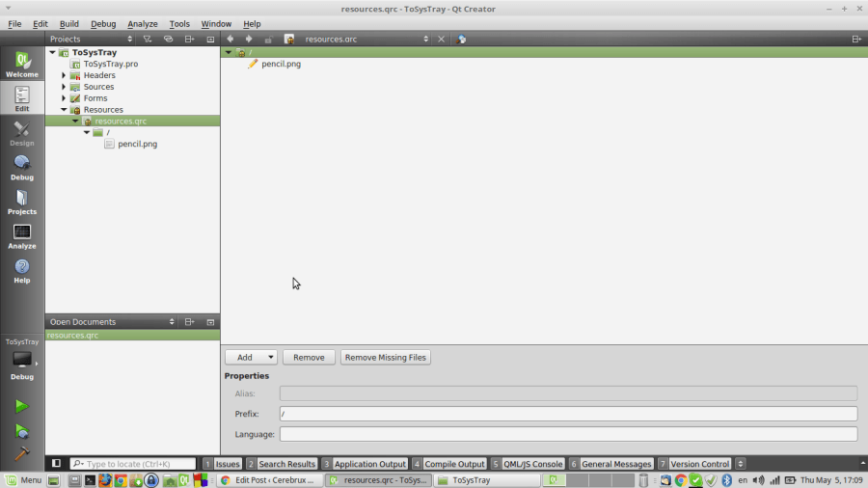
Task: Collapse the / prefix in project tree
Action: [87, 133]
